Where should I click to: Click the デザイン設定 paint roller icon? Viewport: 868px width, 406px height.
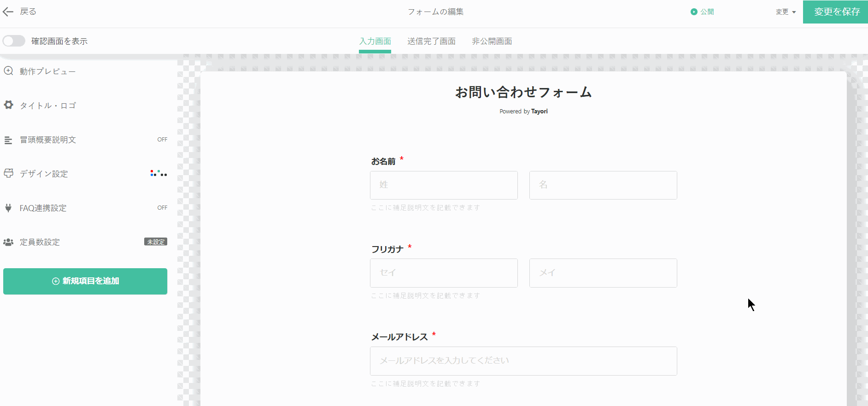(x=8, y=174)
